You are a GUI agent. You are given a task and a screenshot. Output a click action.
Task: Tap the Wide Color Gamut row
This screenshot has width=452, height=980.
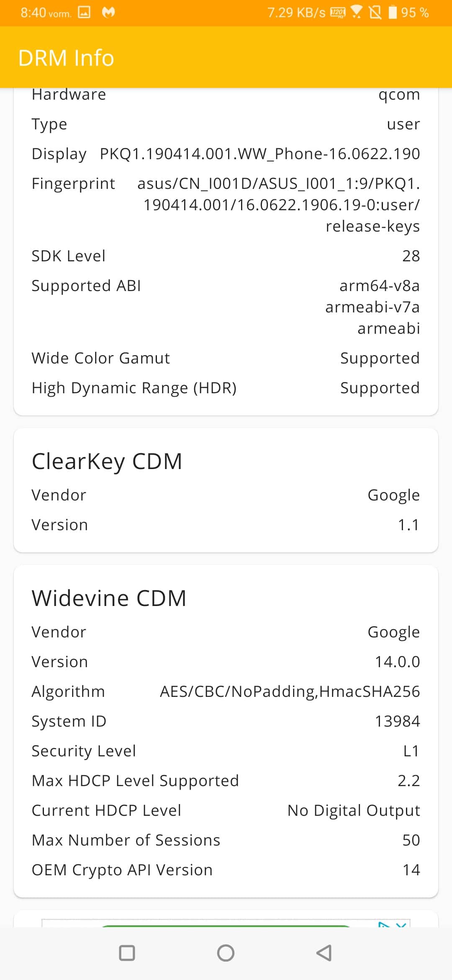pos(226,358)
